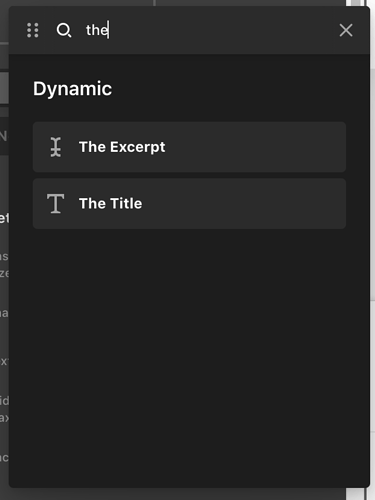
Task: Click the cut-off 'ze' label at left edge
Action: pyautogui.click(x=4, y=273)
